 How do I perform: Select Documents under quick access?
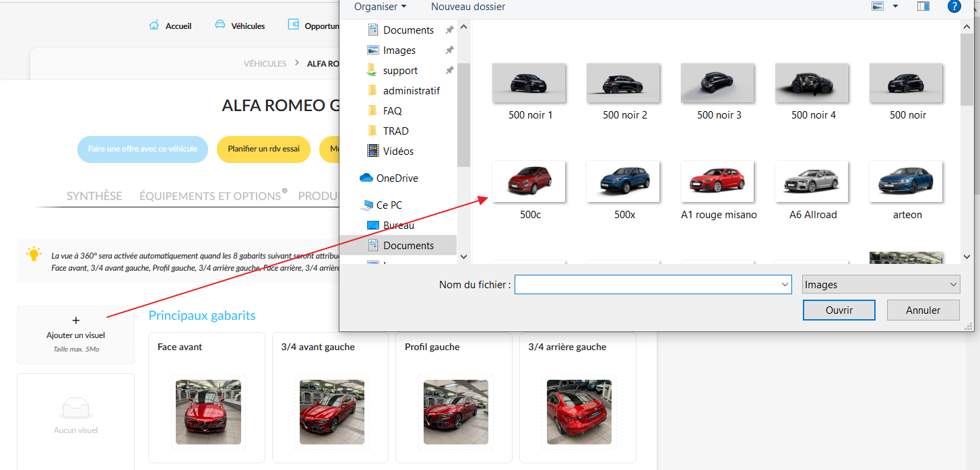coord(408,30)
